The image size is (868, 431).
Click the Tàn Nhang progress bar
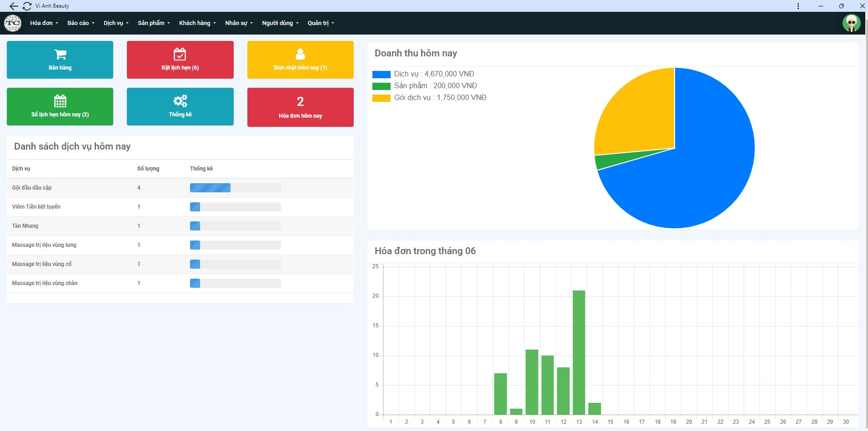[235, 226]
